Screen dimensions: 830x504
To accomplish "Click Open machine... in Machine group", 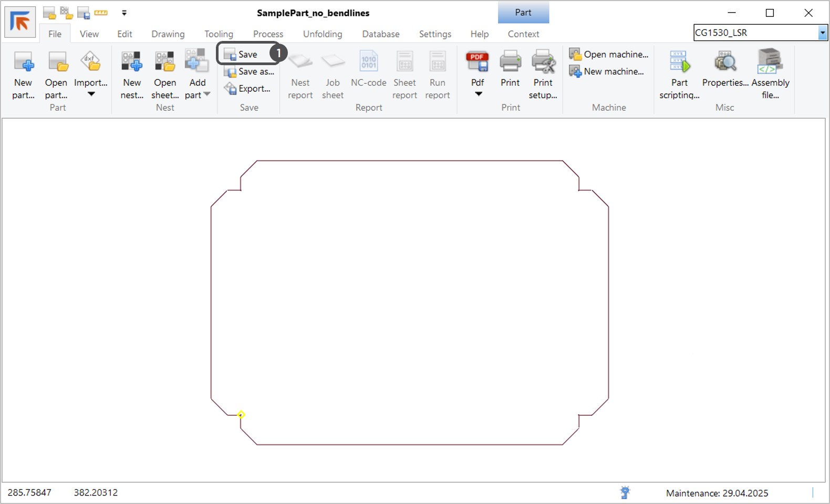I will click(609, 55).
